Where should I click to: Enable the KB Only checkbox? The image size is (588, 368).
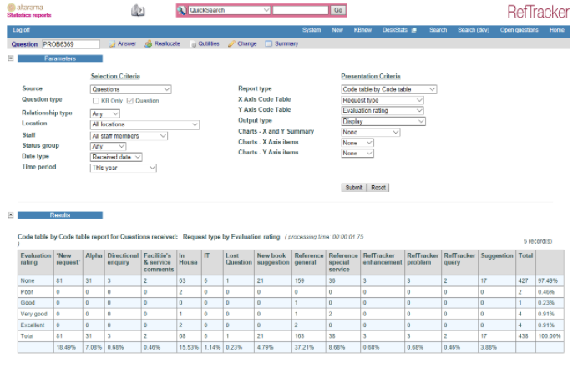94,100
